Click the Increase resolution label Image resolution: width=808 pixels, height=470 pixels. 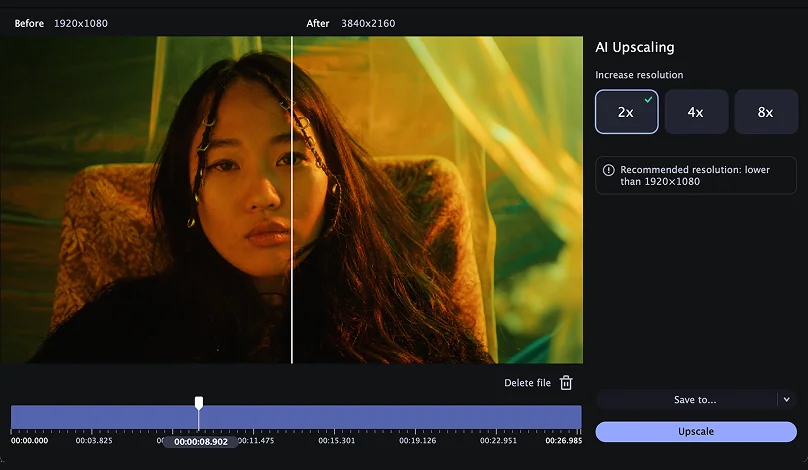point(639,75)
